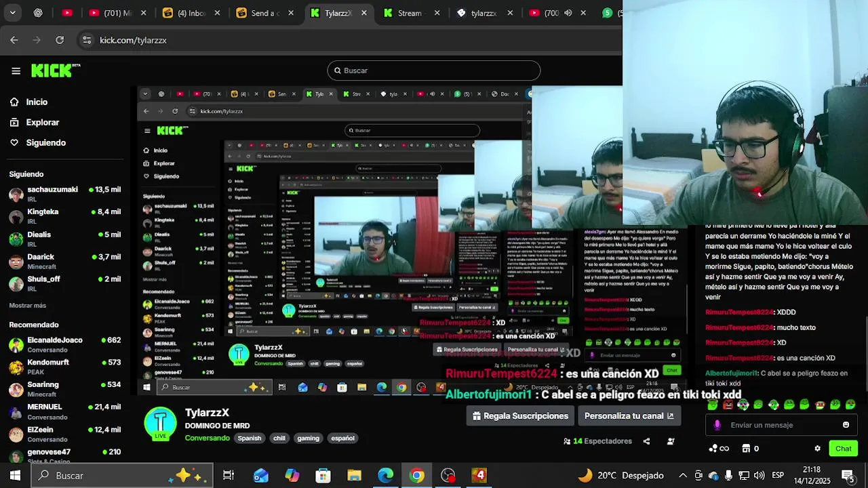868x488 pixels.
Task: Click the 14 Espectadores count
Action: 597,441
